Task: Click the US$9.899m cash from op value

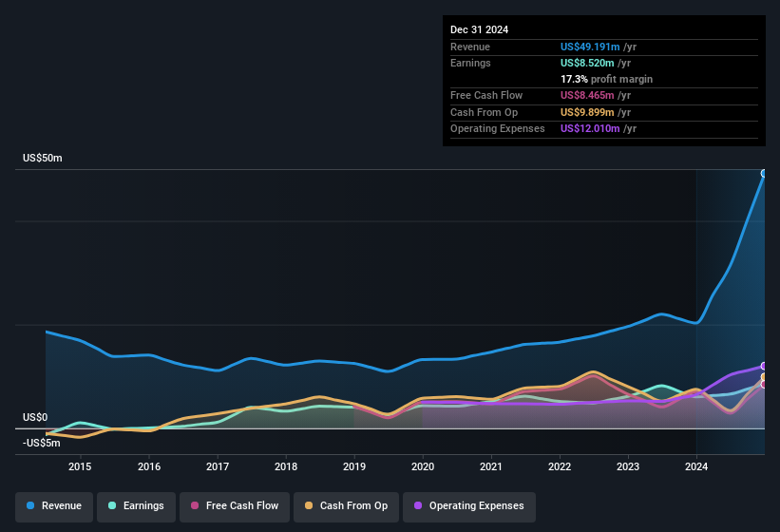Action: pyautogui.click(x=587, y=112)
